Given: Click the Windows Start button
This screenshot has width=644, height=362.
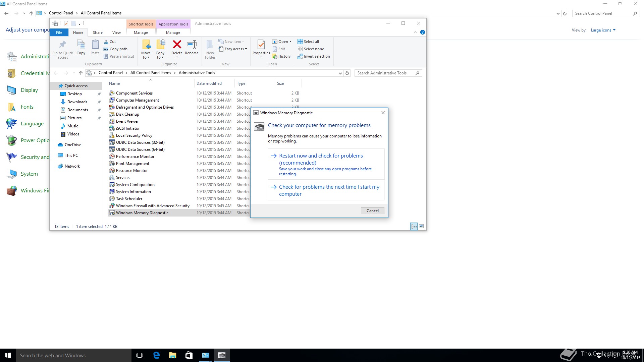Looking at the screenshot, I should pos(8,355).
